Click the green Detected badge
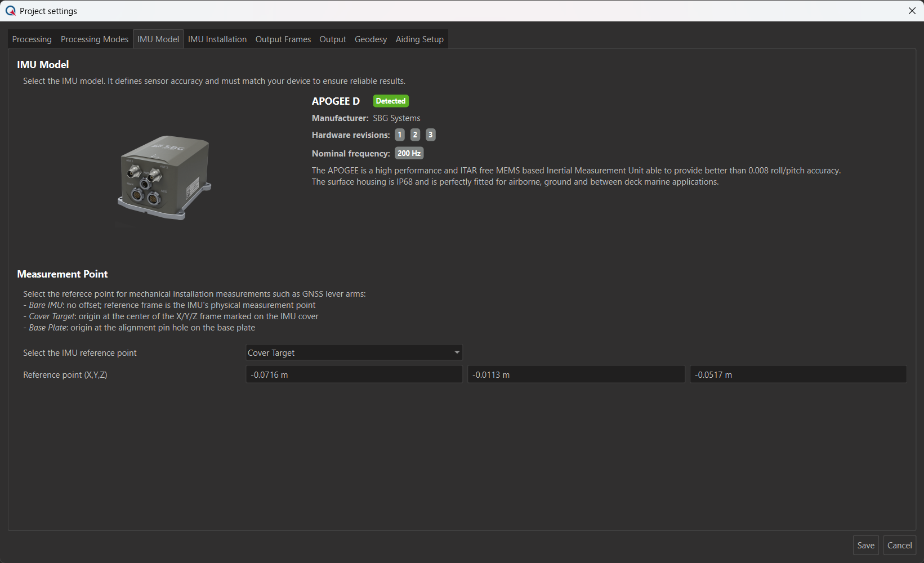The image size is (924, 563). click(391, 101)
